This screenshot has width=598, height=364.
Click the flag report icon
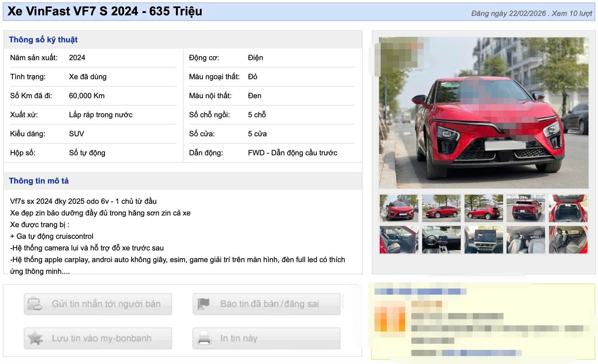tap(203, 304)
